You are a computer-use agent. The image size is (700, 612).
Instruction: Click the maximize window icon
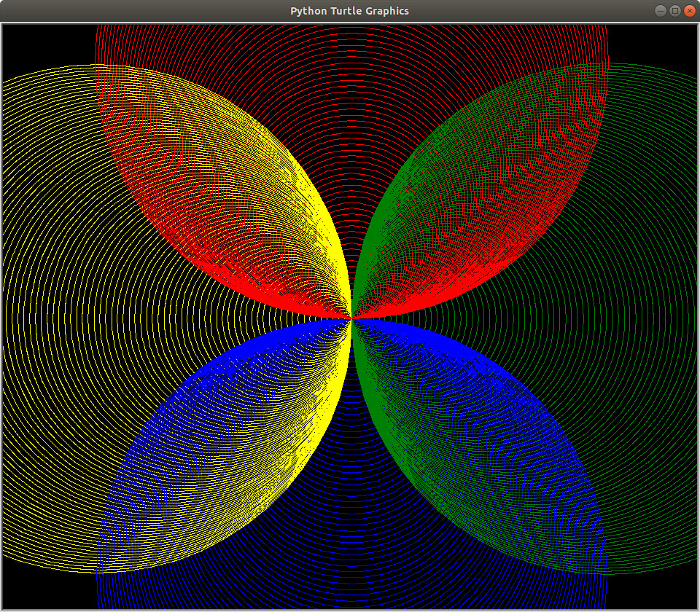tap(675, 11)
